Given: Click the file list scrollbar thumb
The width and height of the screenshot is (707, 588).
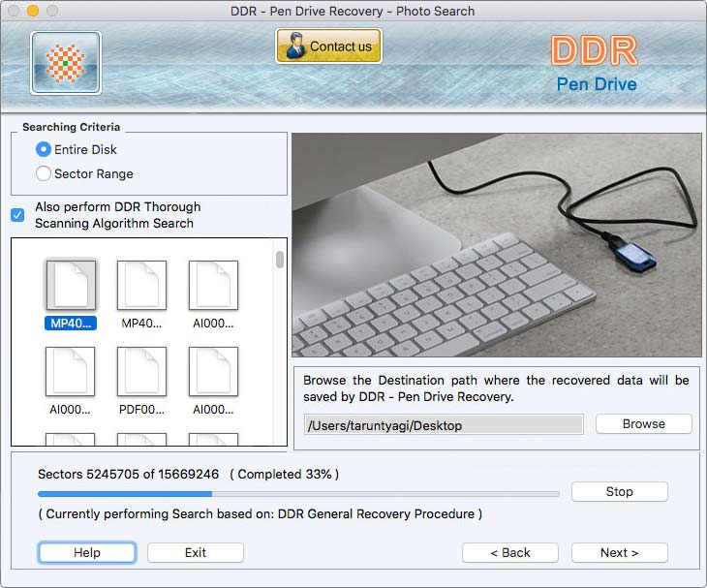Looking at the screenshot, I should pos(280,260).
